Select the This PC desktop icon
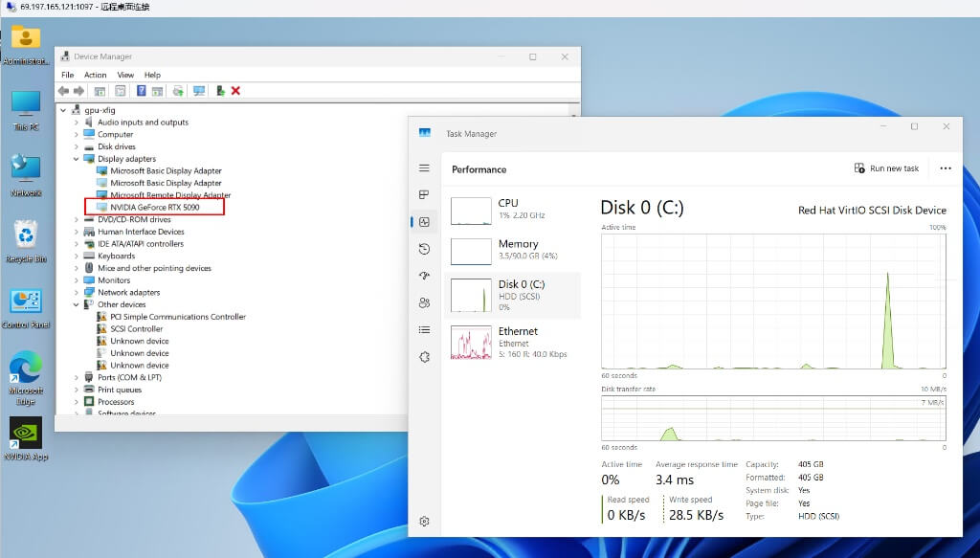Image resolution: width=980 pixels, height=558 pixels. click(x=26, y=110)
